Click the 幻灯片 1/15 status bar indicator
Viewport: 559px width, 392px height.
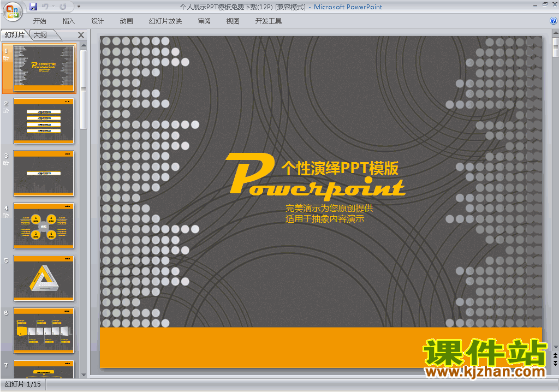(x=22, y=384)
